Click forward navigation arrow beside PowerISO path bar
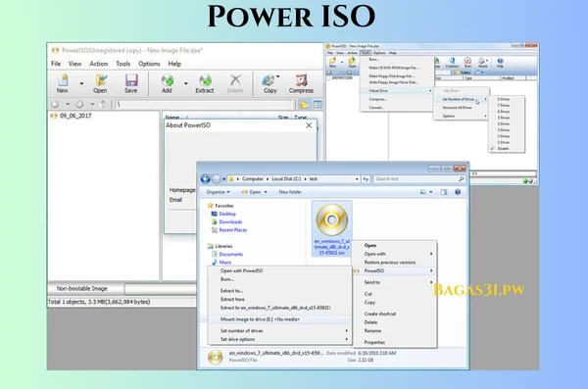588x389 pixels. (x=79, y=104)
